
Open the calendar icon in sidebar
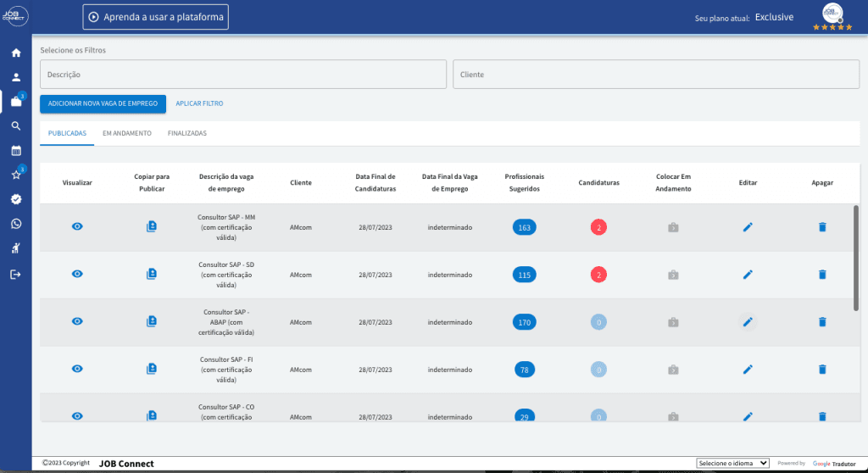pos(16,150)
